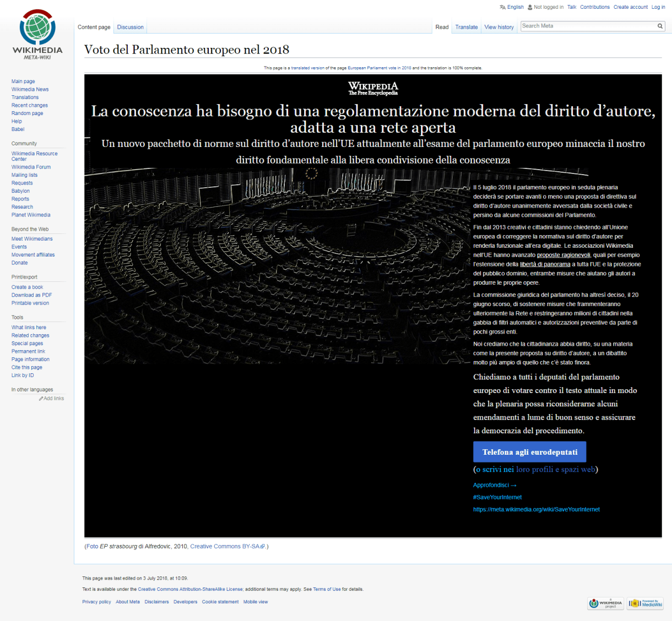Open Meet Wikimedians link
This screenshot has width=672, height=621.
(x=32, y=239)
